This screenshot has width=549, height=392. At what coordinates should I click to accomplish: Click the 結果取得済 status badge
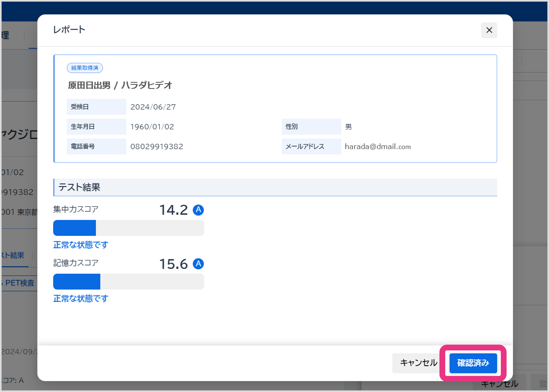tap(84, 68)
